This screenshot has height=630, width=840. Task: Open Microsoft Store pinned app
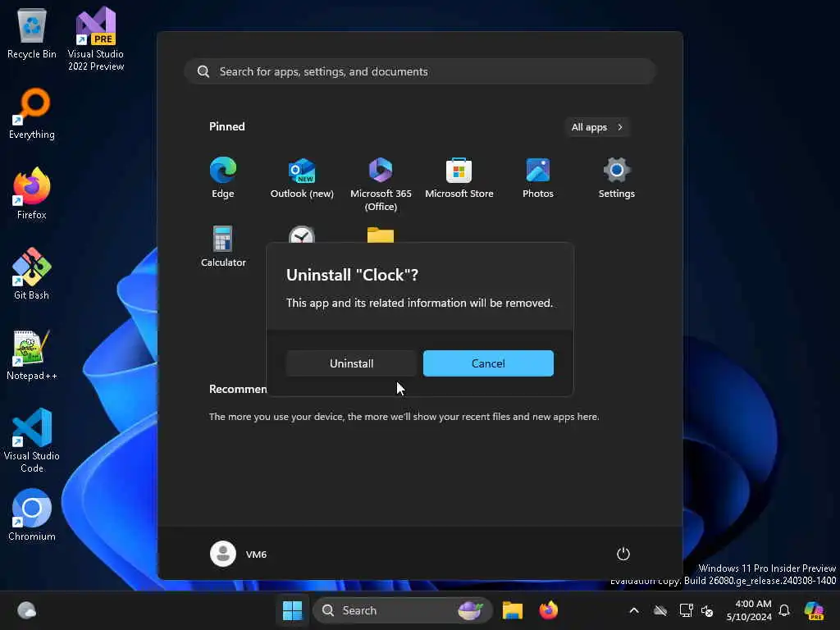pos(459,178)
